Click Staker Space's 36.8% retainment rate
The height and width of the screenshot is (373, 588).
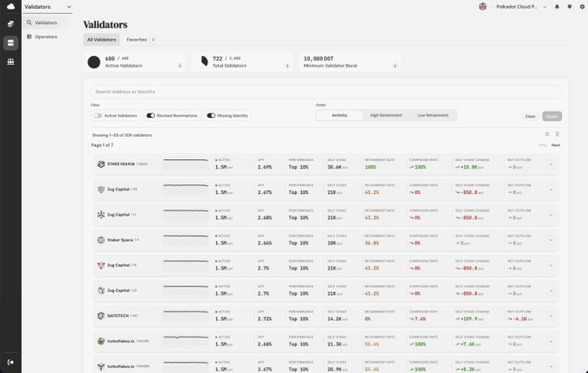click(372, 243)
